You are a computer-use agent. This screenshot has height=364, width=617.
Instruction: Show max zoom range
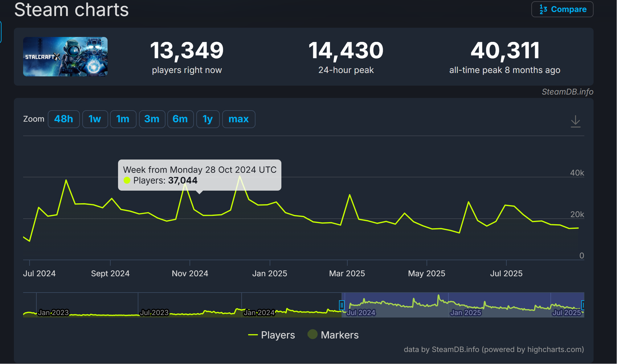(239, 119)
